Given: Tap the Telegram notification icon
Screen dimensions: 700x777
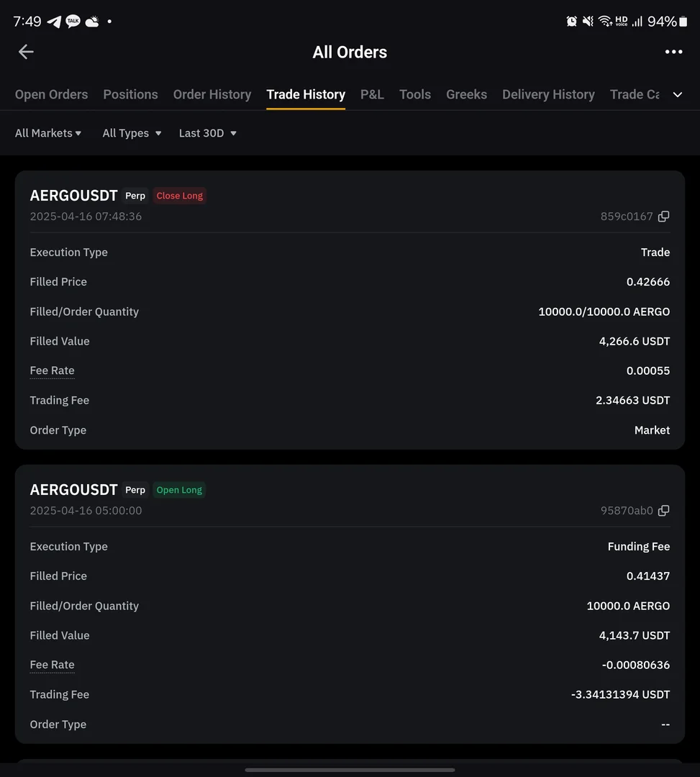Looking at the screenshot, I should point(54,22).
